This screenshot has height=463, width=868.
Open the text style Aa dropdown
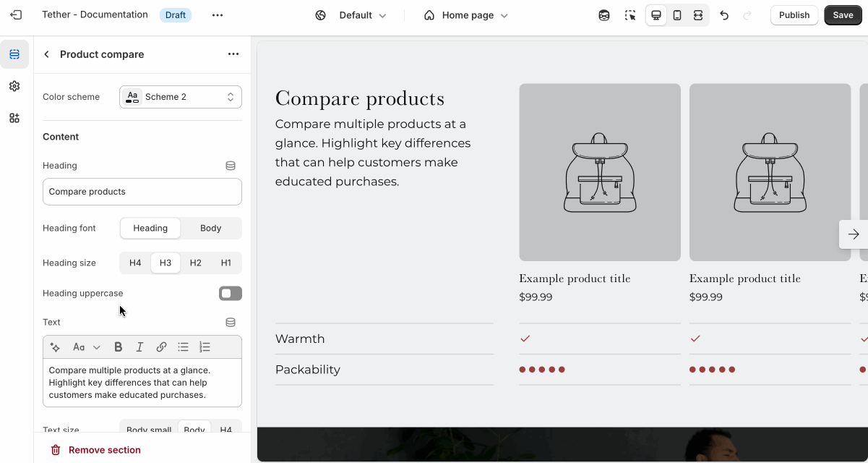coord(86,347)
